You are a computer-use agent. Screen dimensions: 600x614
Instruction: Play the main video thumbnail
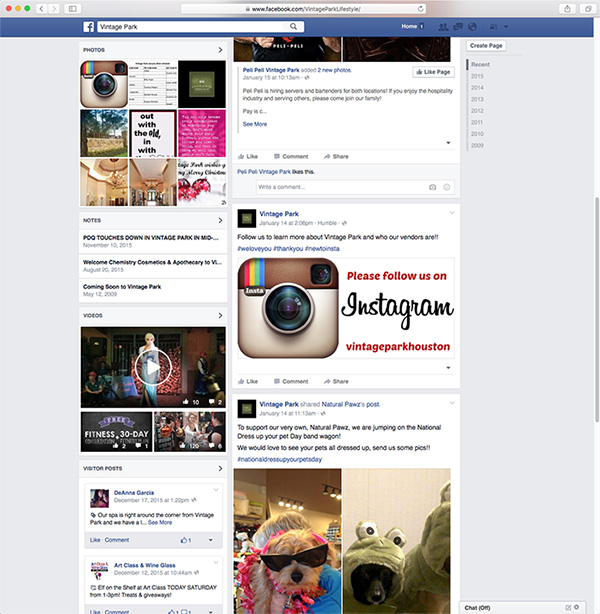pyautogui.click(x=153, y=368)
